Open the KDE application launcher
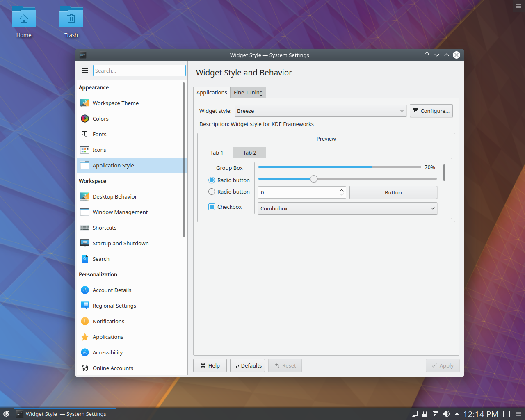This screenshot has width=525, height=420. tap(6, 414)
